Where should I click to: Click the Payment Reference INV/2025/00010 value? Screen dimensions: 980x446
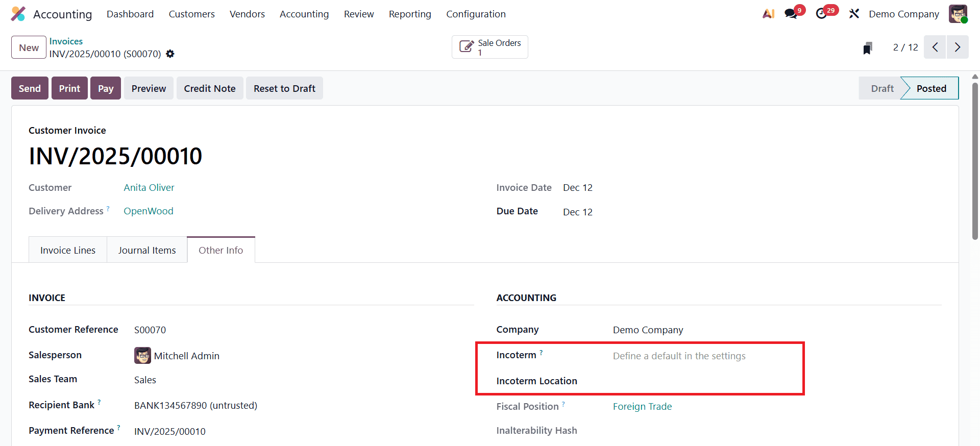tap(170, 431)
